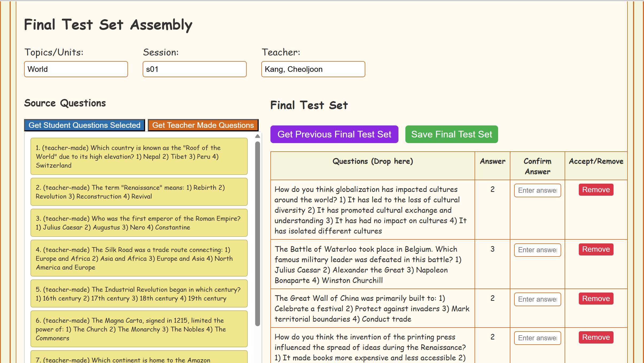
Task: Click the Session input field
Action: [x=195, y=69]
